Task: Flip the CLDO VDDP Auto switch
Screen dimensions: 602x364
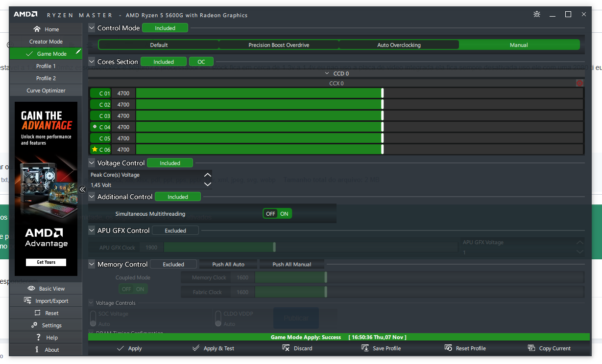Action: click(218, 318)
